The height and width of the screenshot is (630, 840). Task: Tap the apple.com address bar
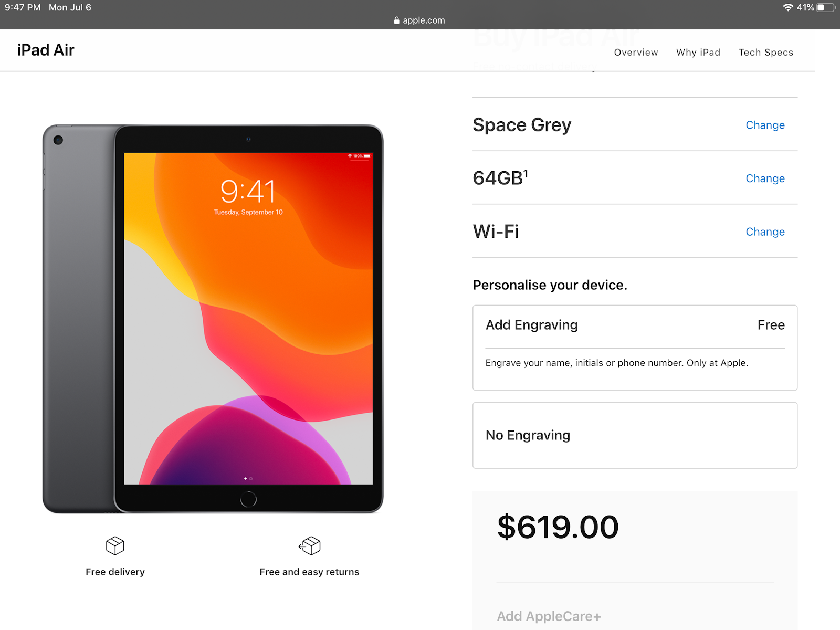[x=419, y=20]
